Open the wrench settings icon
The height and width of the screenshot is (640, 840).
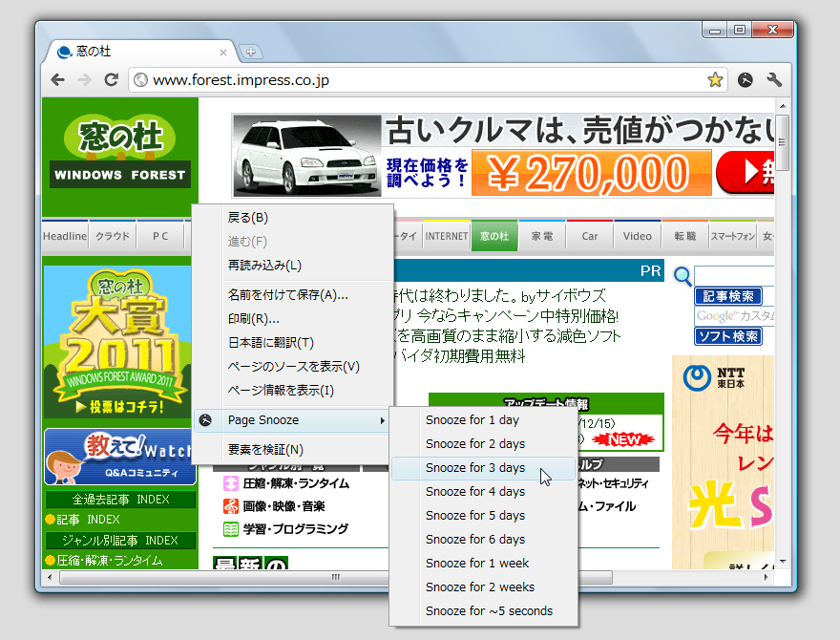[775, 80]
